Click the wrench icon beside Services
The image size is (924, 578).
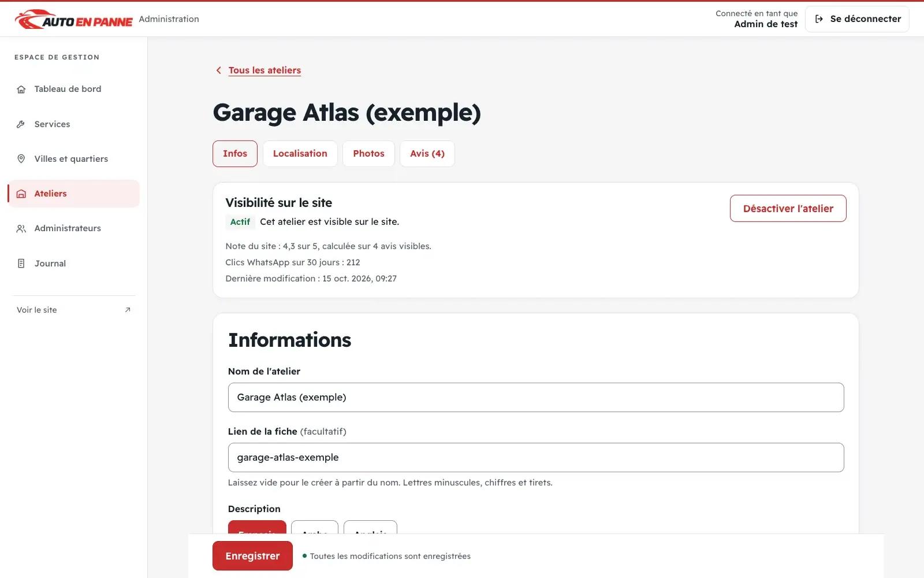click(21, 124)
